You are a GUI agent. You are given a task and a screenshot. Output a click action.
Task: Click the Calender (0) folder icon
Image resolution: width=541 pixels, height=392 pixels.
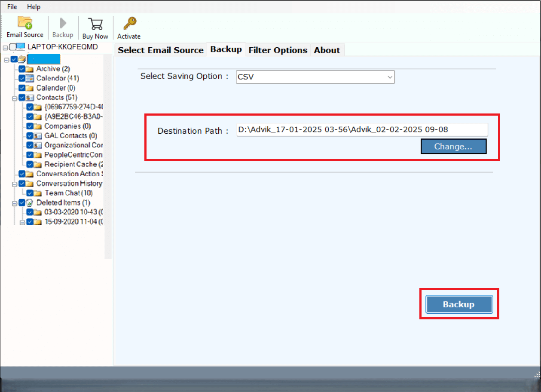click(30, 88)
